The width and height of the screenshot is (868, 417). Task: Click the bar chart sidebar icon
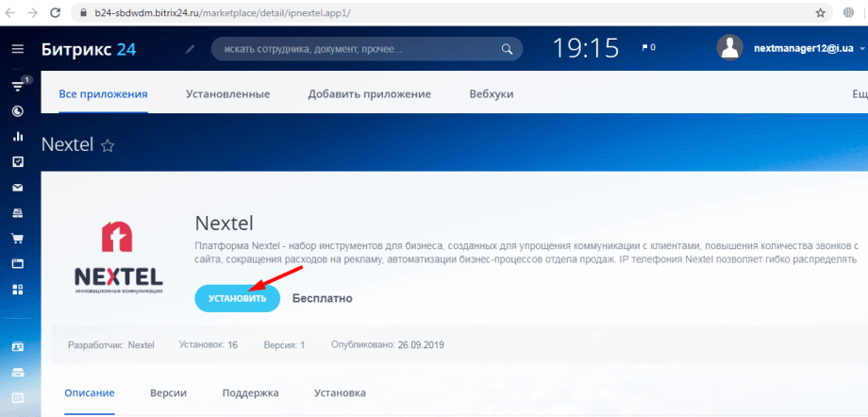(17, 136)
